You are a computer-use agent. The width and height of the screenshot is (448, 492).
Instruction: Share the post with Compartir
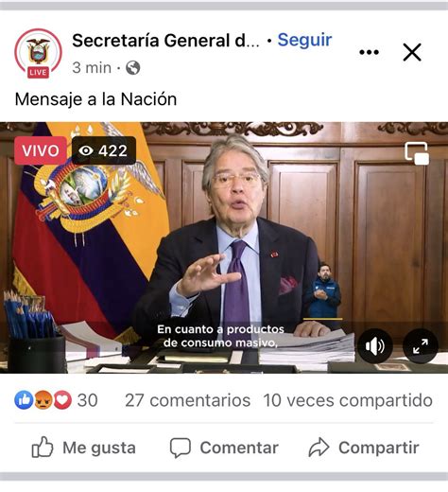(x=364, y=448)
